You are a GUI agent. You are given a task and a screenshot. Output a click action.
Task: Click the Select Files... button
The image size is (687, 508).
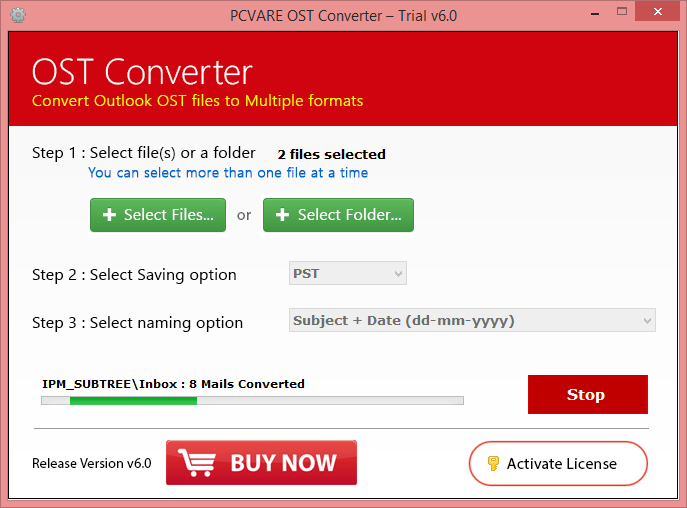point(158,215)
